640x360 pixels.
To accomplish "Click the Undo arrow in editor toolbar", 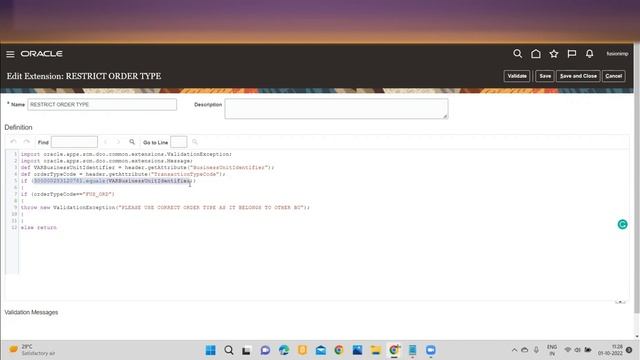I will [13, 142].
